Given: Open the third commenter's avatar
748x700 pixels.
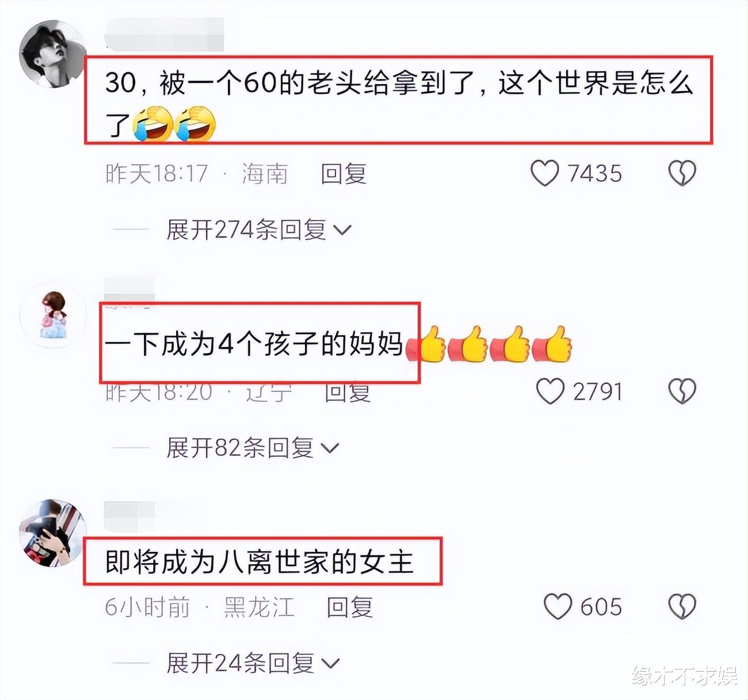Looking at the screenshot, I should 52,533.
